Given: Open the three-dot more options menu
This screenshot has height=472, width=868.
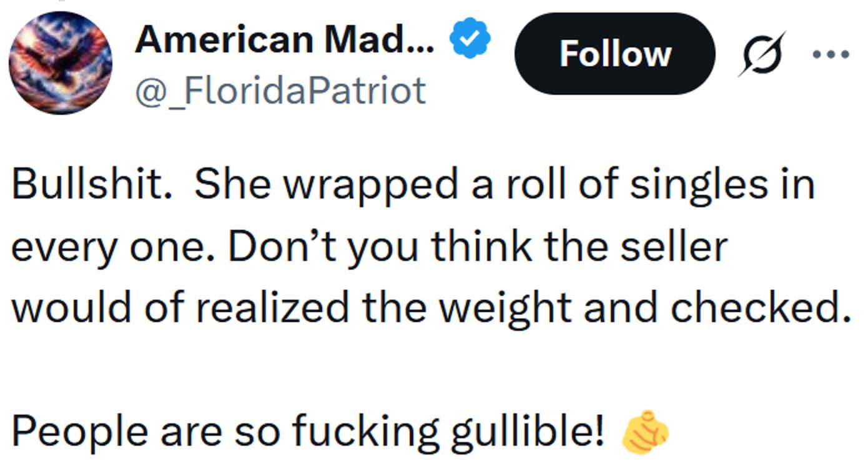Looking at the screenshot, I should [x=831, y=54].
